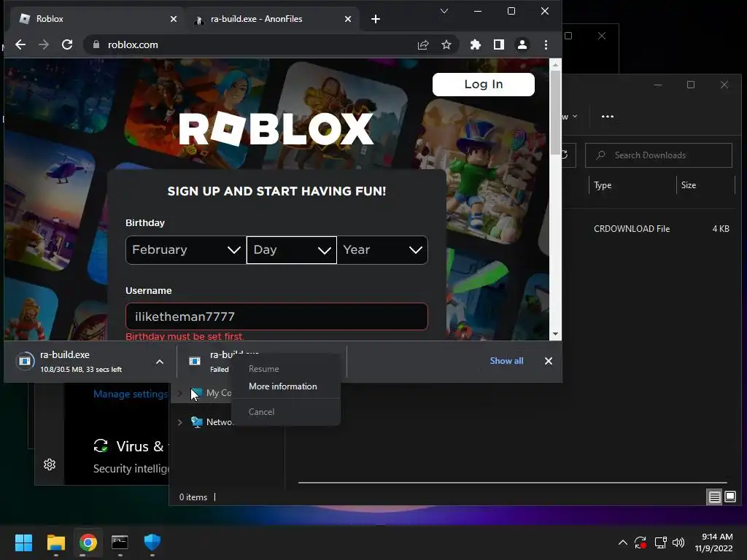Open Chrome three-dot menu
The height and width of the screenshot is (560, 747).
click(546, 44)
